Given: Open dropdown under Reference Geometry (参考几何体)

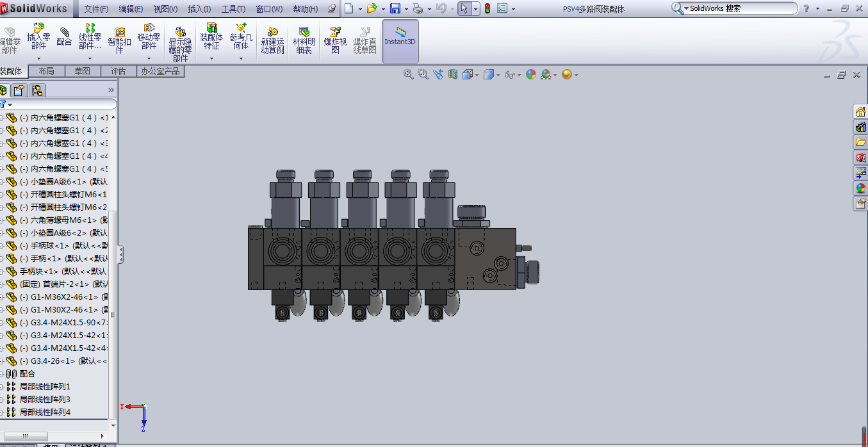Looking at the screenshot, I should (242, 58).
